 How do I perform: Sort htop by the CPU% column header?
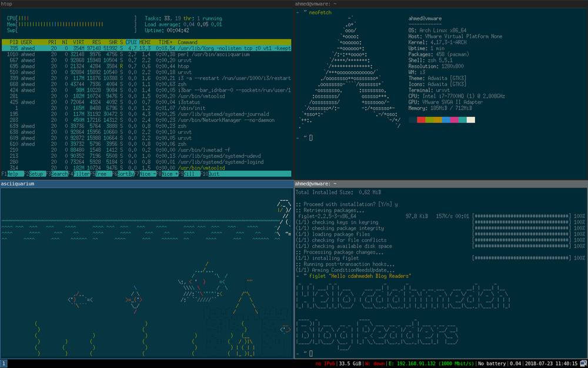click(x=131, y=42)
